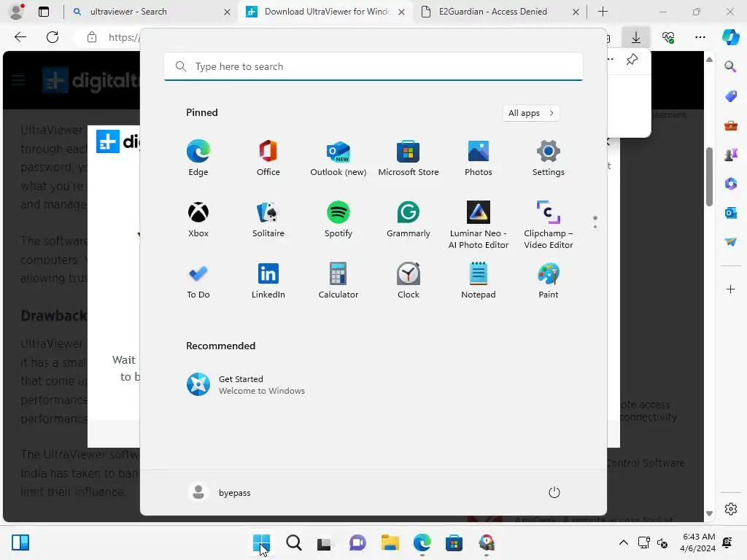Open Settings from pinned apps
This screenshot has height=560, width=747.
point(549,158)
